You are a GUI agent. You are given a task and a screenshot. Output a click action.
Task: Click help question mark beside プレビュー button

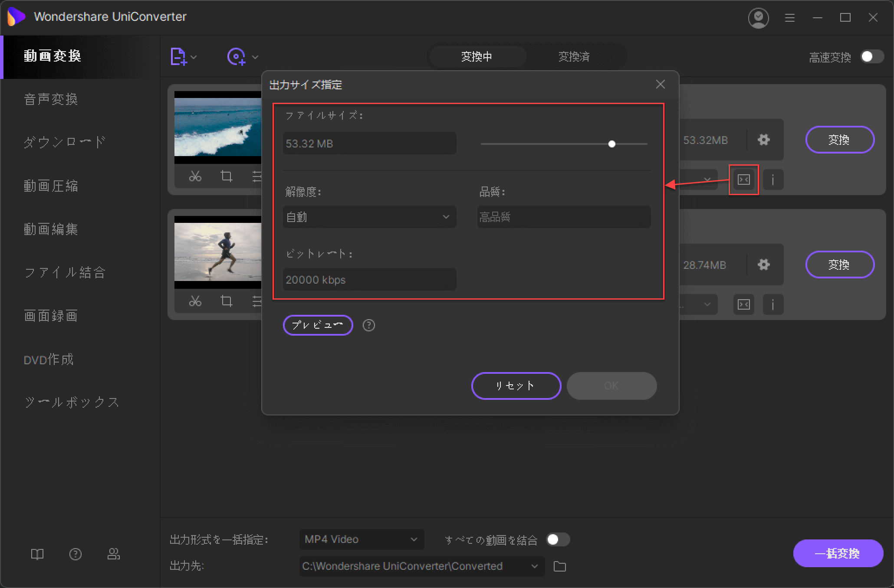369,325
